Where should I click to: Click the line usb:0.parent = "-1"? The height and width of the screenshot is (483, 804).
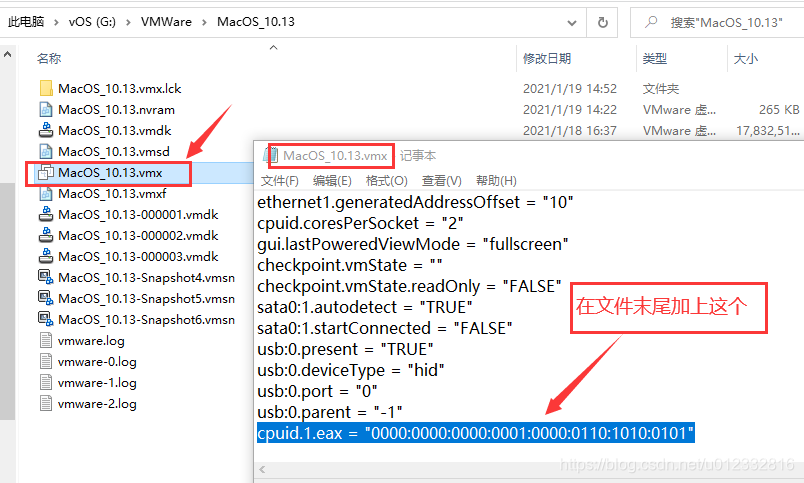(330, 412)
